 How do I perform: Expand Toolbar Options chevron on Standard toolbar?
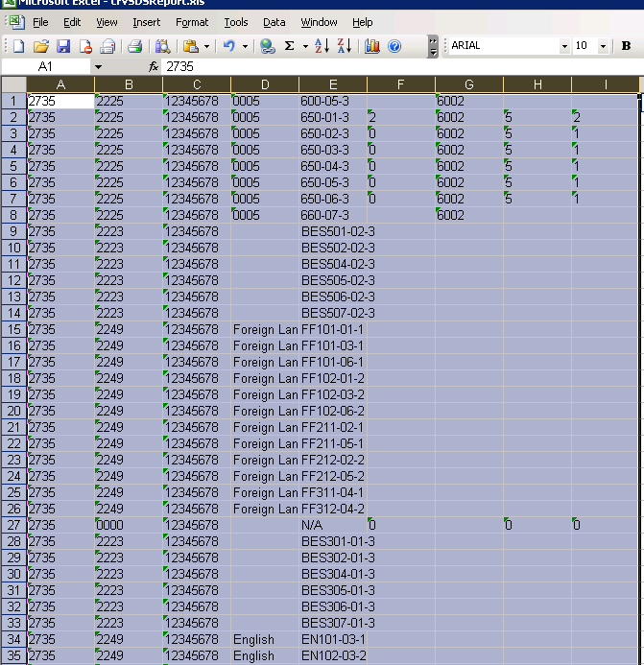[433, 46]
